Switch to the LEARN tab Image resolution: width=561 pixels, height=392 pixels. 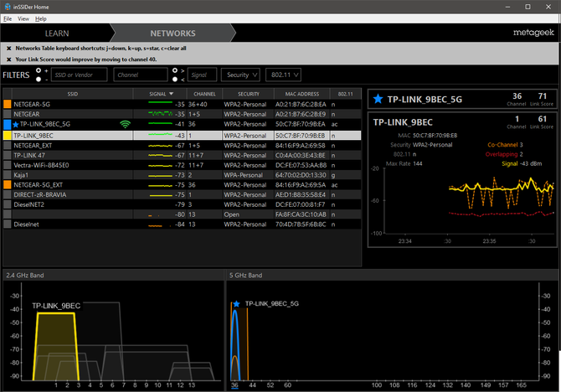pyautogui.click(x=57, y=34)
